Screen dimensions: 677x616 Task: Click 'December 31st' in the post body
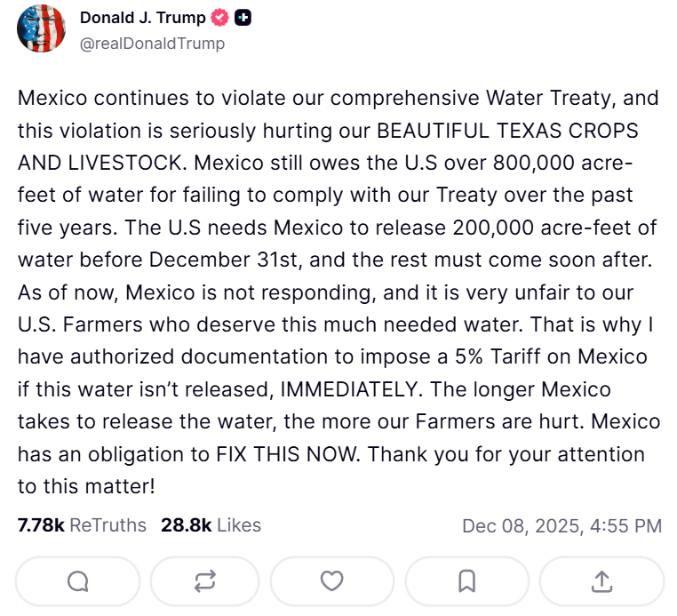[x=213, y=260]
